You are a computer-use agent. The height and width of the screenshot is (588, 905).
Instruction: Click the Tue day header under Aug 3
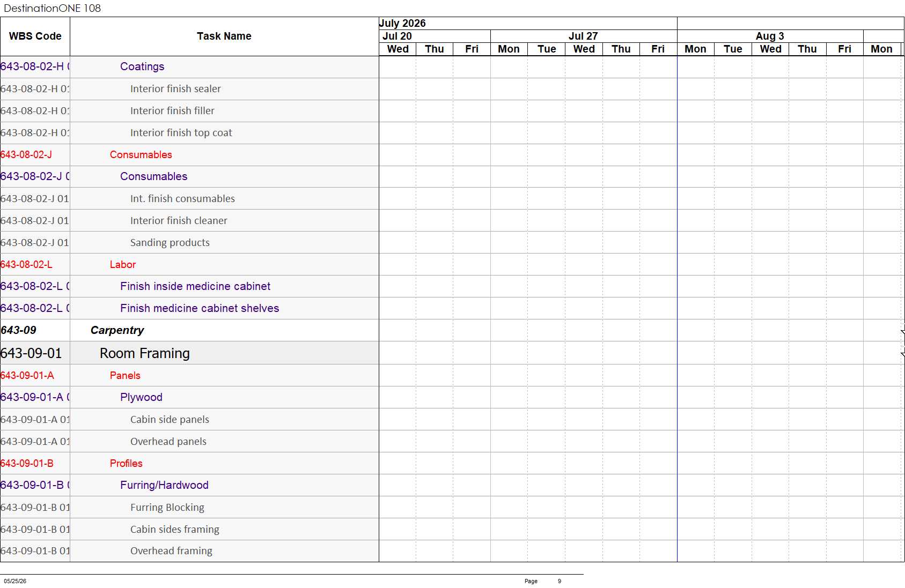733,49
